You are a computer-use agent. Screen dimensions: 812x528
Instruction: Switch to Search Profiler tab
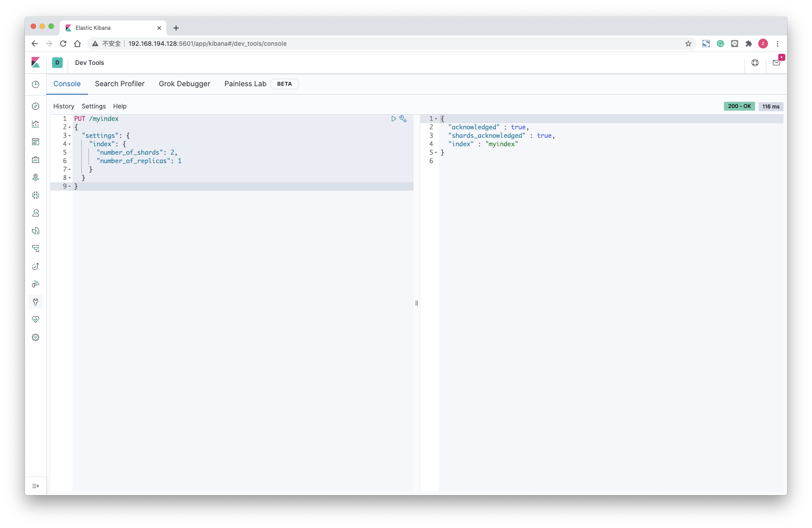(120, 84)
